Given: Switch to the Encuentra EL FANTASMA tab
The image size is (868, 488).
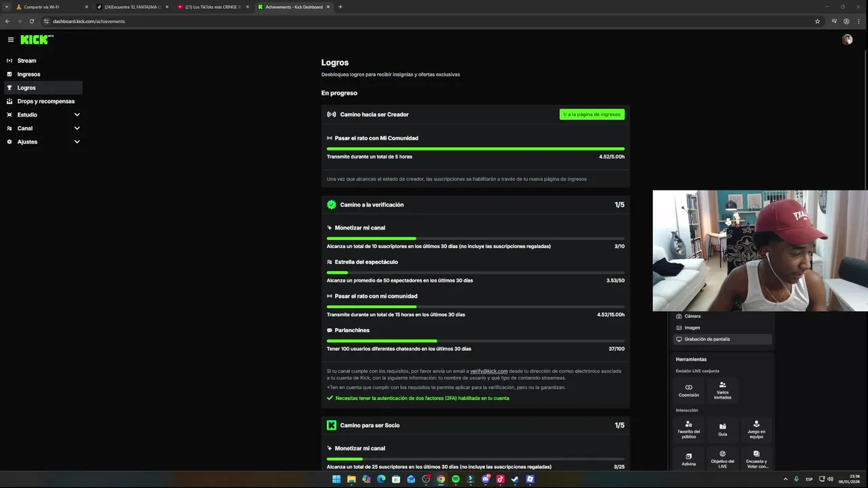Looking at the screenshot, I should tap(132, 7).
